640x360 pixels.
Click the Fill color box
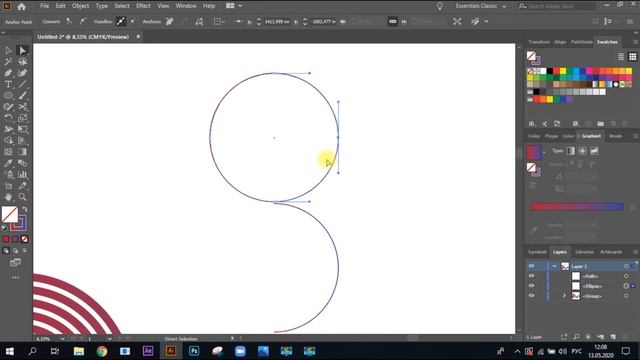(x=10, y=214)
